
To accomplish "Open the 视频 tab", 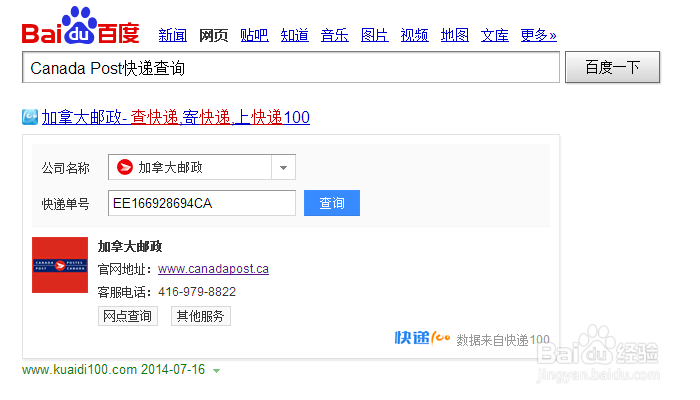I will point(415,35).
